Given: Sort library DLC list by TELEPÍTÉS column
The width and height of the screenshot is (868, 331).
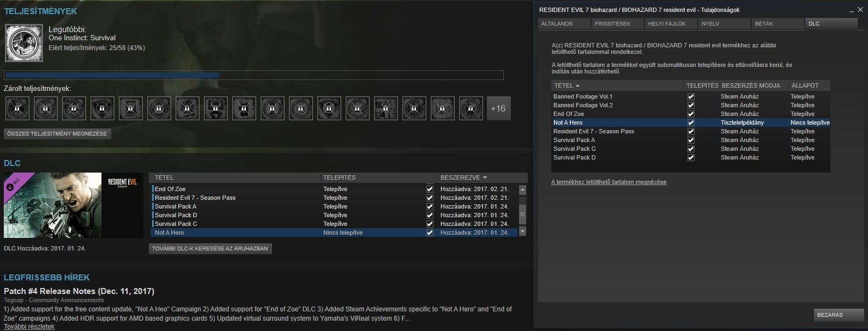Looking at the screenshot, I should [x=379, y=177].
